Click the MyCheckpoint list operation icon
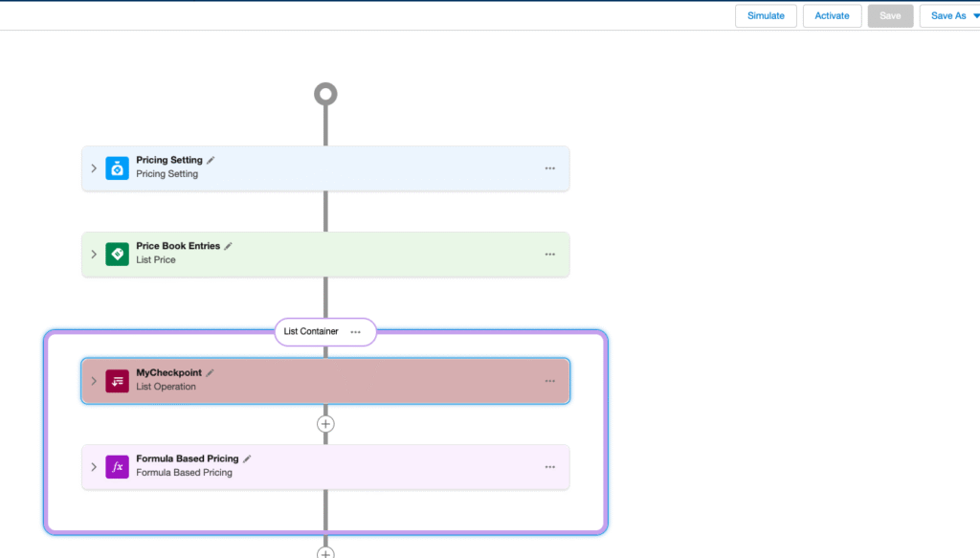This screenshot has width=980, height=558. [117, 381]
